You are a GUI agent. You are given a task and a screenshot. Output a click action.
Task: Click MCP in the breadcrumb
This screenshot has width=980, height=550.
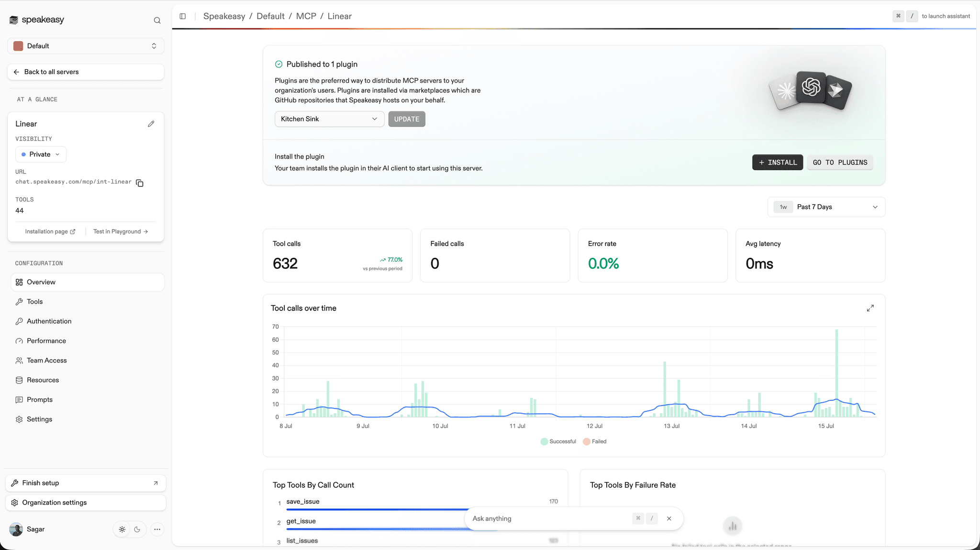[x=306, y=16]
